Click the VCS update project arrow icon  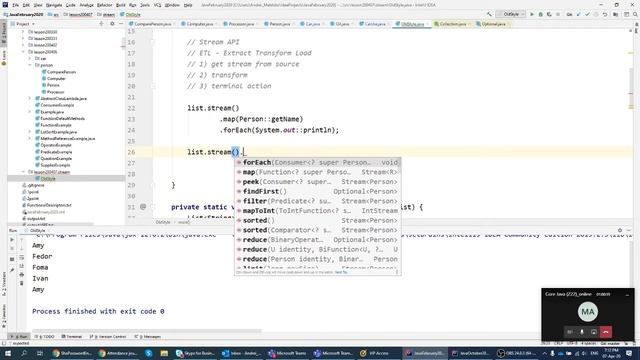578,14
